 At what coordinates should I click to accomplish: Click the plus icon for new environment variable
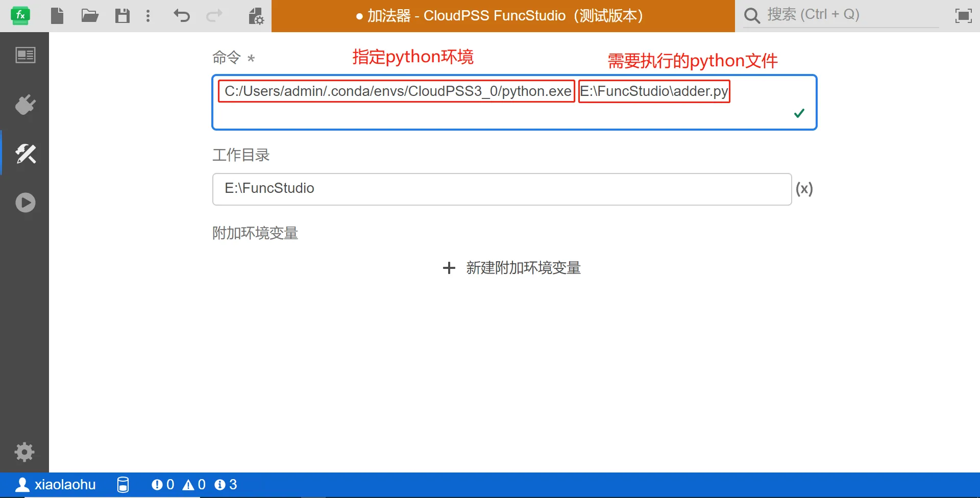coord(449,268)
